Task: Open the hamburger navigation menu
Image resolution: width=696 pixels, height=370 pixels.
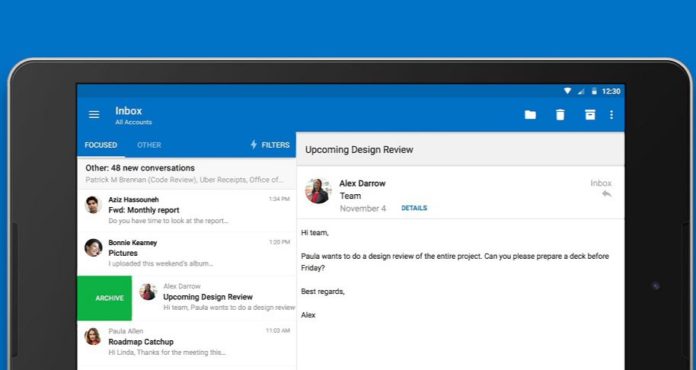Action: (x=94, y=114)
